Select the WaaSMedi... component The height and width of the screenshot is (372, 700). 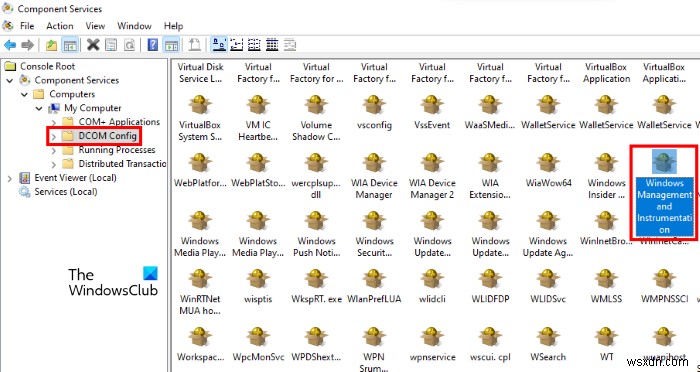coord(490,112)
